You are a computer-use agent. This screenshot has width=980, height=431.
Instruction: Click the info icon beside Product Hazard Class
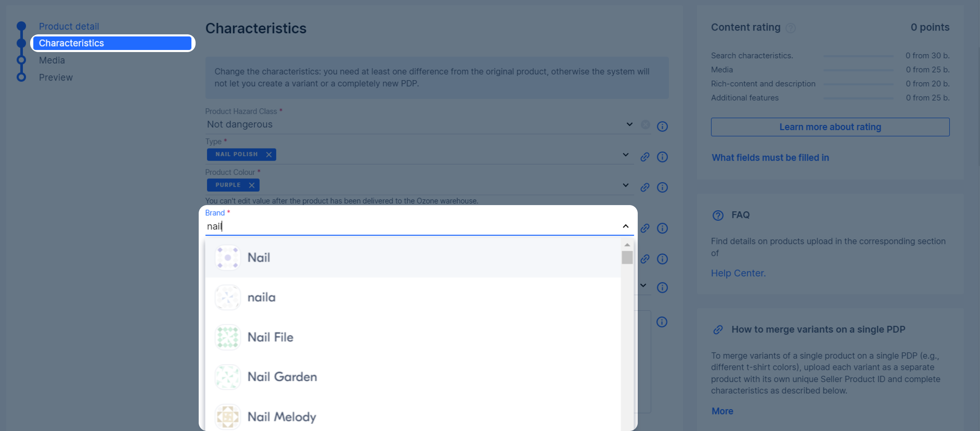click(662, 126)
